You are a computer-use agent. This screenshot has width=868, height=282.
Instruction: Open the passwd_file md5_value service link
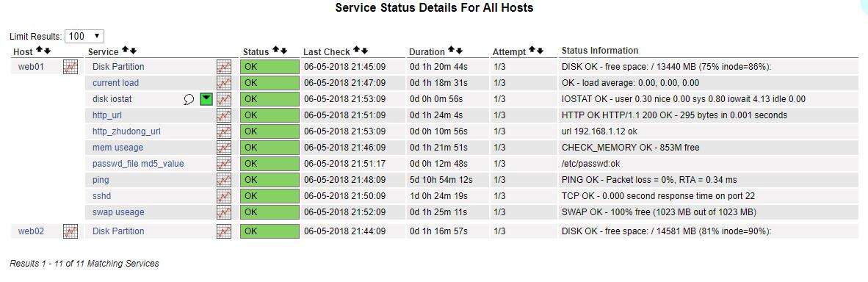click(x=138, y=164)
